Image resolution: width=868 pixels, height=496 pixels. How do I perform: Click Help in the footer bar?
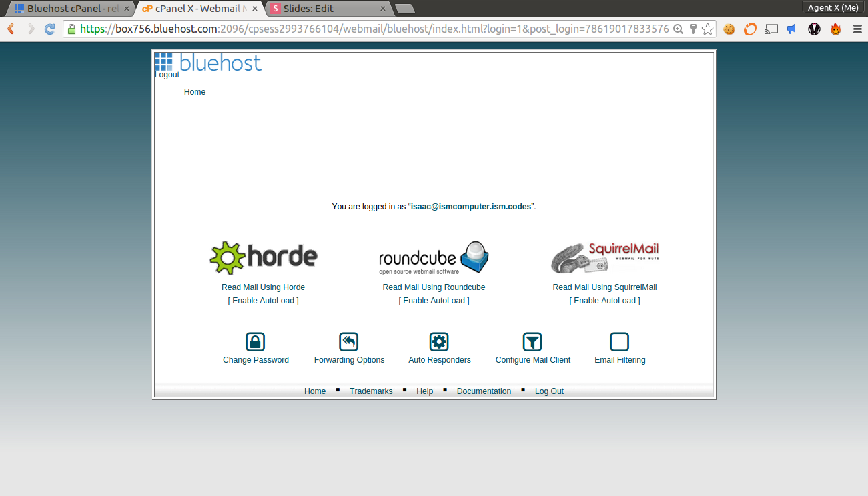tap(424, 391)
